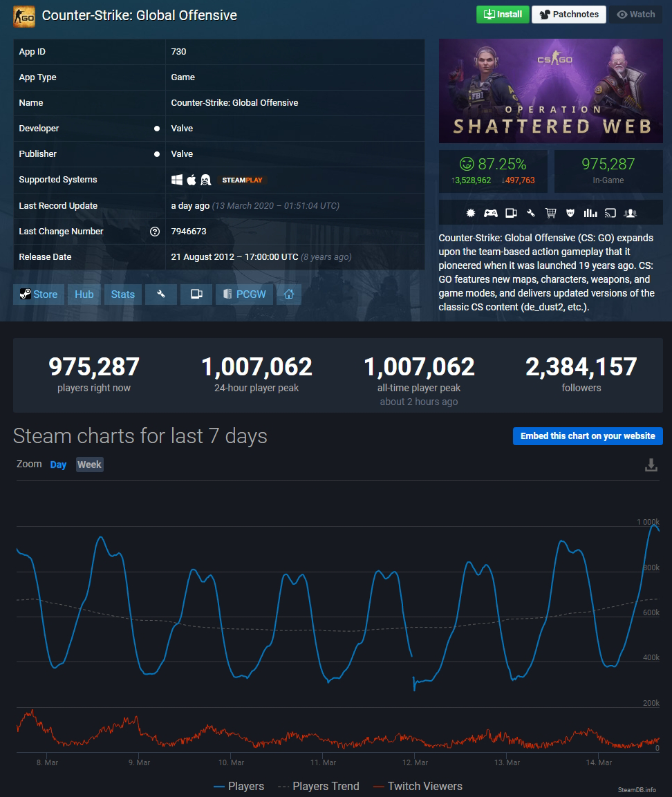Set chart zoom to Day

coord(58,465)
